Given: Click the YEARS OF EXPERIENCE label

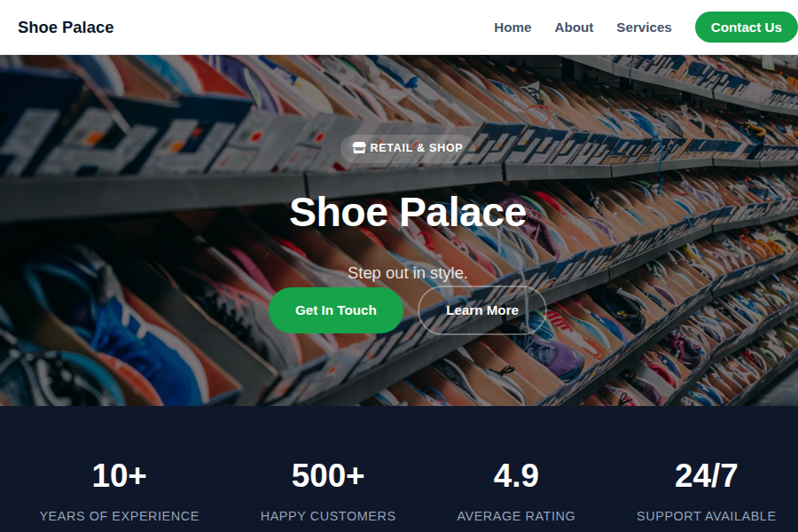Looking at the screenshot, I should 119,516.
